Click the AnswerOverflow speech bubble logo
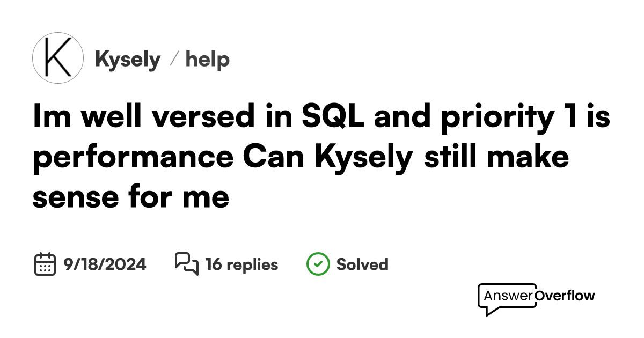Screen dimensions: 644x338 507,298
